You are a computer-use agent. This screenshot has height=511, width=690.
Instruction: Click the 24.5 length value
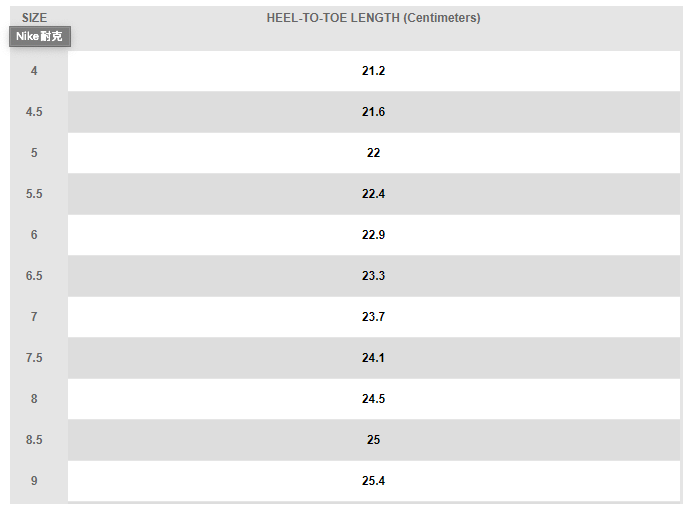[373, 399]
